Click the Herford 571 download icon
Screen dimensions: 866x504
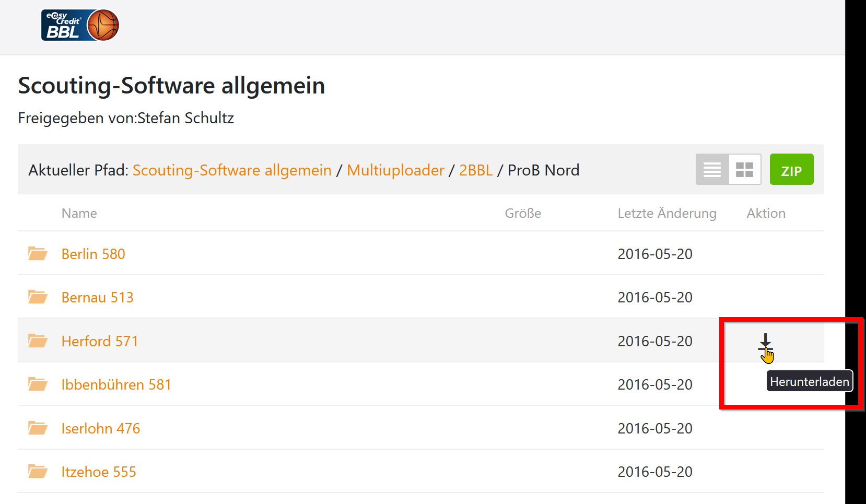(x=765, y=342)
